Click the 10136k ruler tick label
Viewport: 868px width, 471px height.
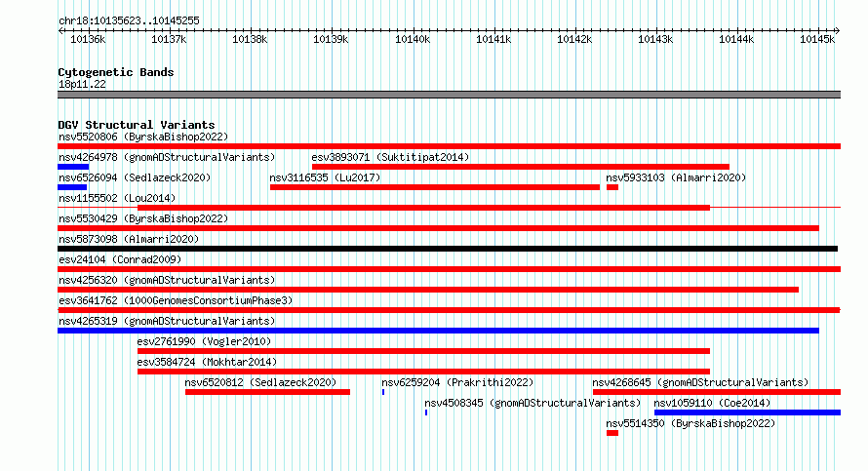click(88, 39)
